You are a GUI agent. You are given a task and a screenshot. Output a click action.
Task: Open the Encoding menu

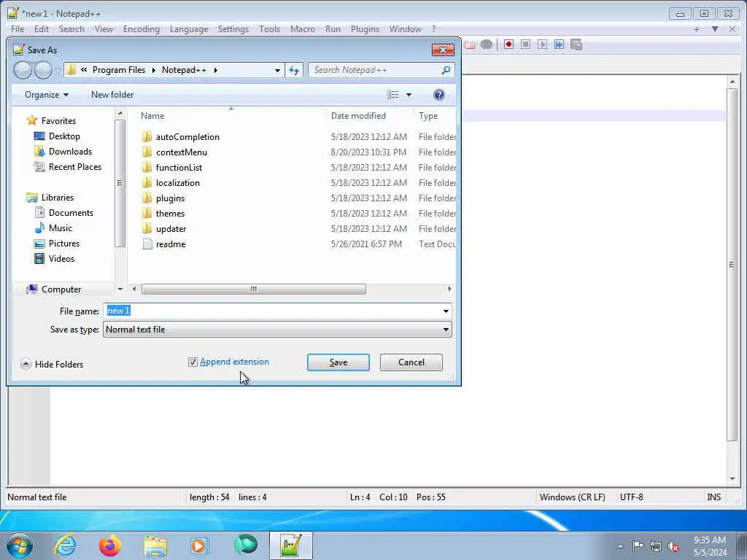point(141,29)
